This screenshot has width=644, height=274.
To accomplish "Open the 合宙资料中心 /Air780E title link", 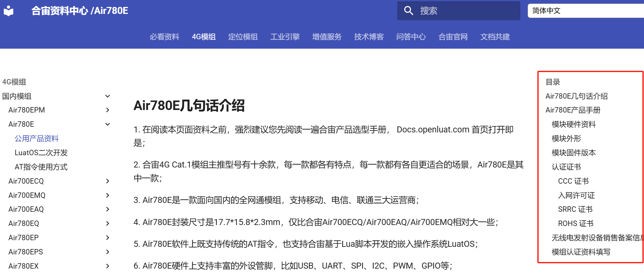I will click(x=80, y=11).
